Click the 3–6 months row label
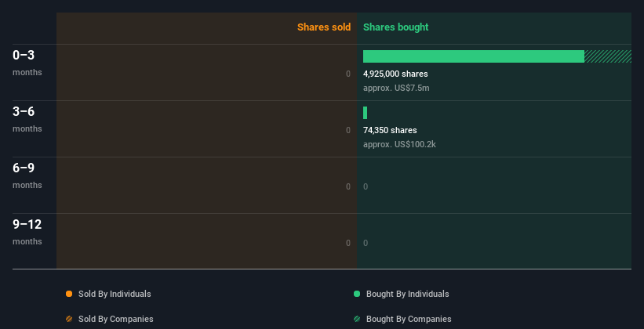 point(27,119)
